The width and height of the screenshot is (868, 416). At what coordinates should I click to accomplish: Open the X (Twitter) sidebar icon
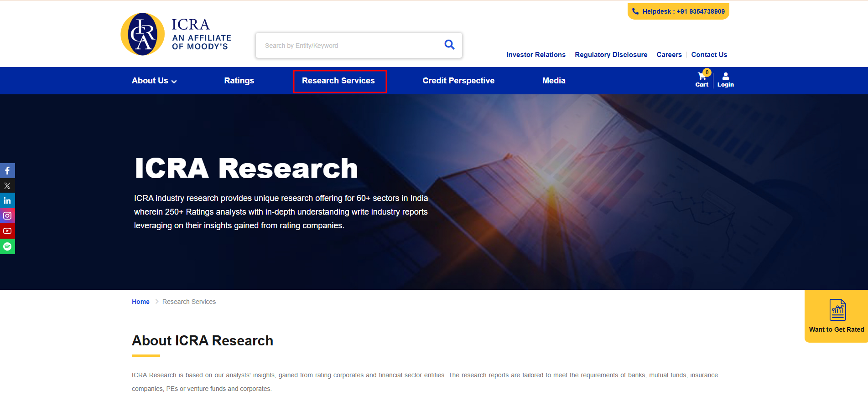click(x=7, y=186)
